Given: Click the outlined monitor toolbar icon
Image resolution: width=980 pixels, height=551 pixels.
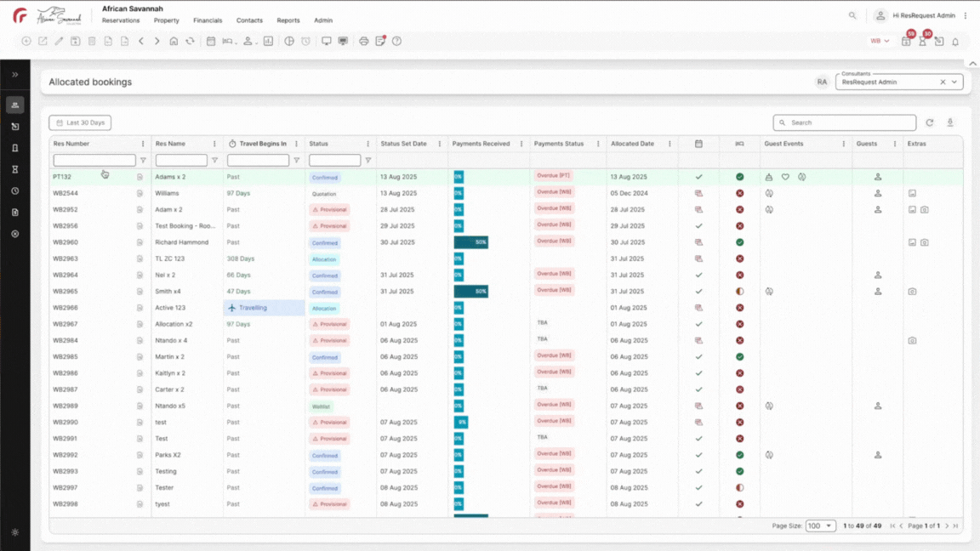Looking at the screenshot, I should click(327, 41).
